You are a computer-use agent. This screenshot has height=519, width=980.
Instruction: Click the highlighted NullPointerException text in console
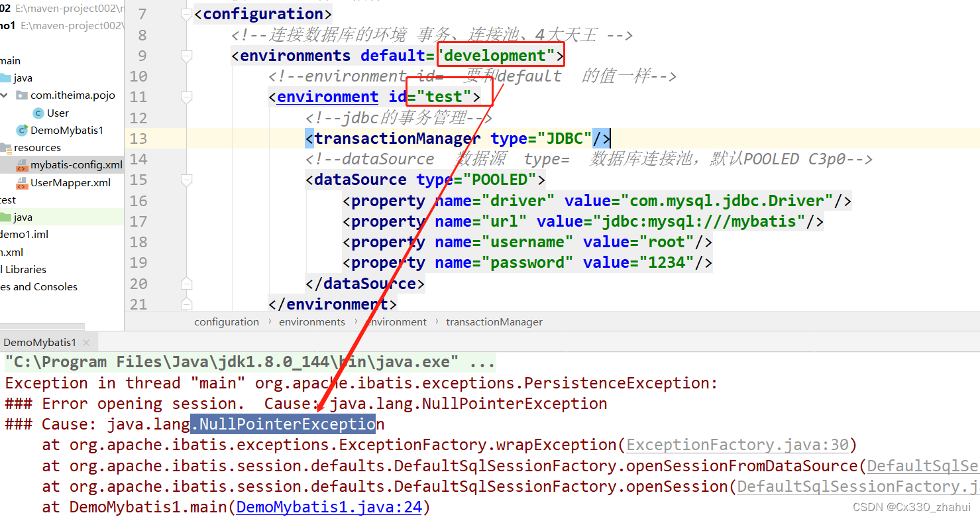point(283,424)
